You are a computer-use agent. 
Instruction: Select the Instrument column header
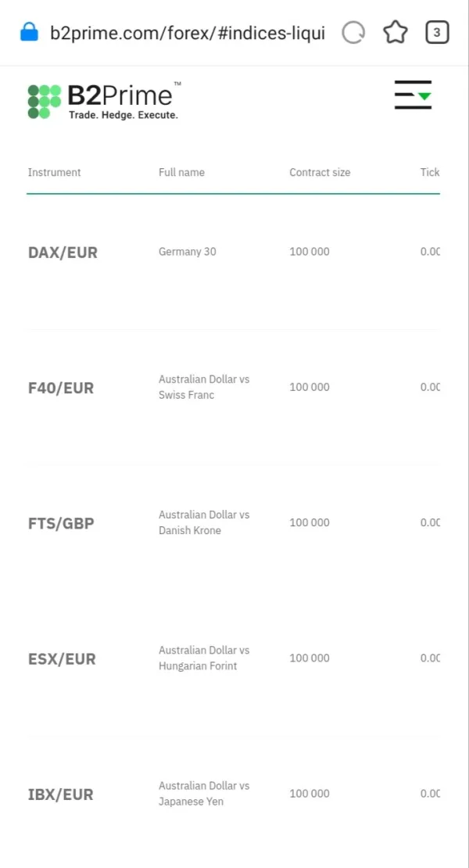coord(55,172)
